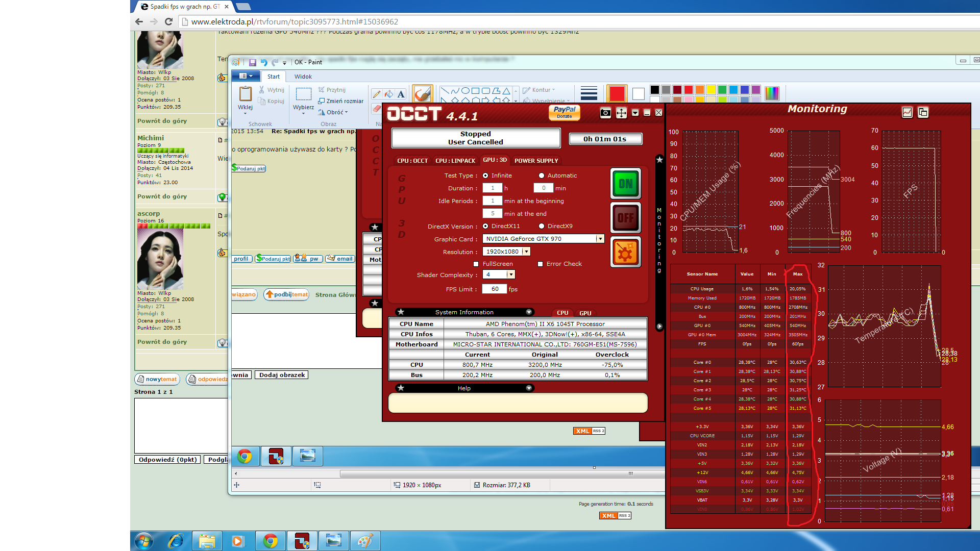Choose the DirectX11 radio option
The image size is (980, 551).
(485, 226)
